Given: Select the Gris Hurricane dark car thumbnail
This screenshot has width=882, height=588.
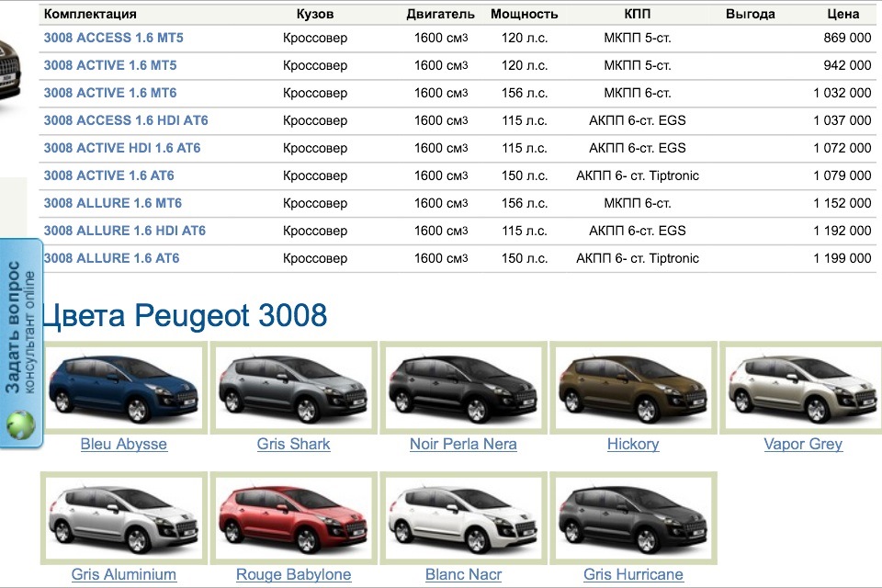Looking at the screenshot, I should click(x=633, y=518).
